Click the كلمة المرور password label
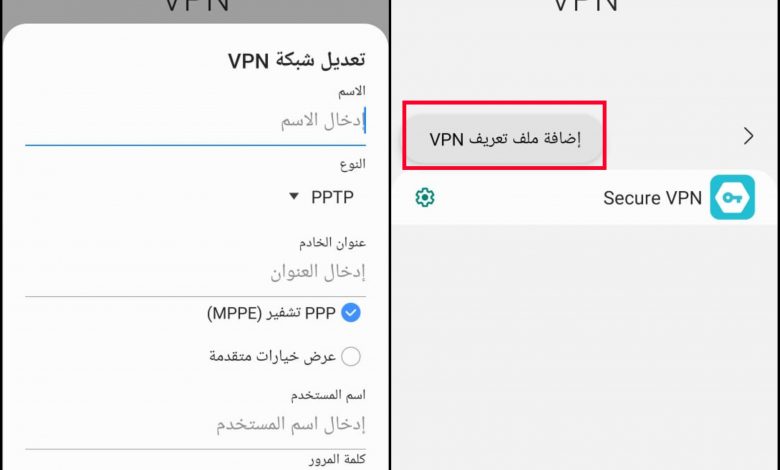 click(x=337, y=460)
